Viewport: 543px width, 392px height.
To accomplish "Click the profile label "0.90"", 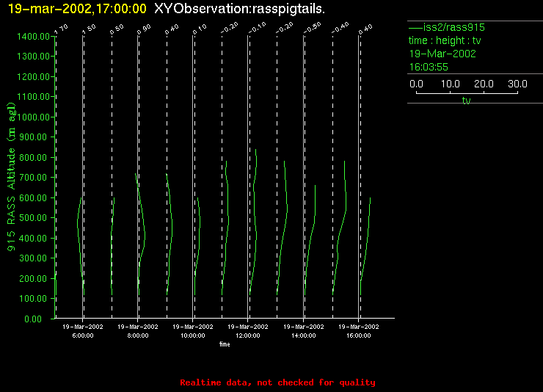I will 144,29.
